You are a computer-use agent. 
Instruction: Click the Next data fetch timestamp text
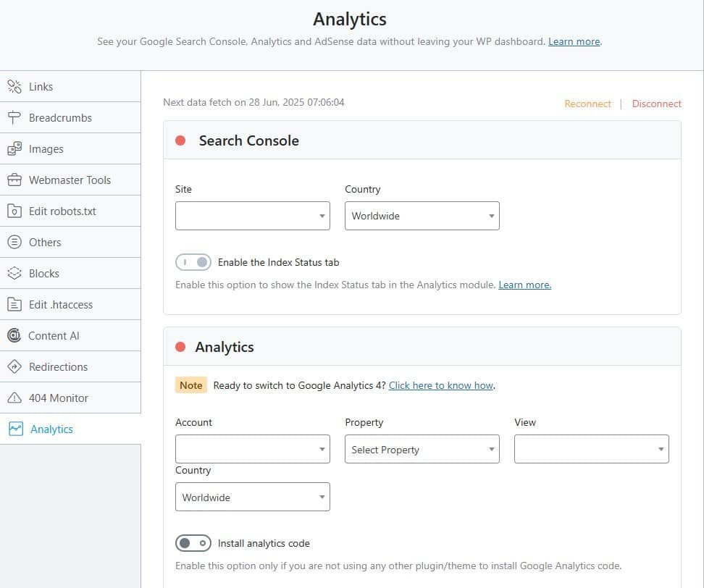[x=253, y=102]
